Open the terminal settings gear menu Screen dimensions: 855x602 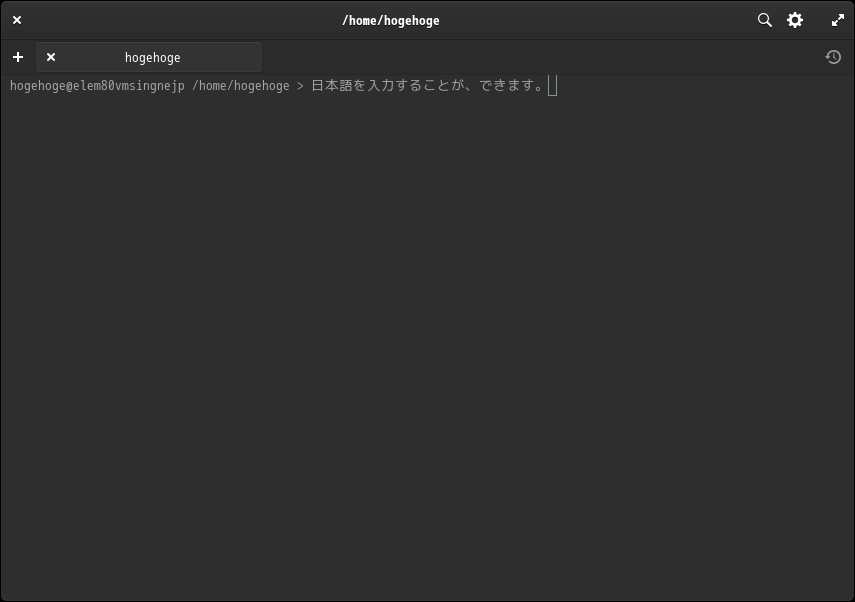795,20
